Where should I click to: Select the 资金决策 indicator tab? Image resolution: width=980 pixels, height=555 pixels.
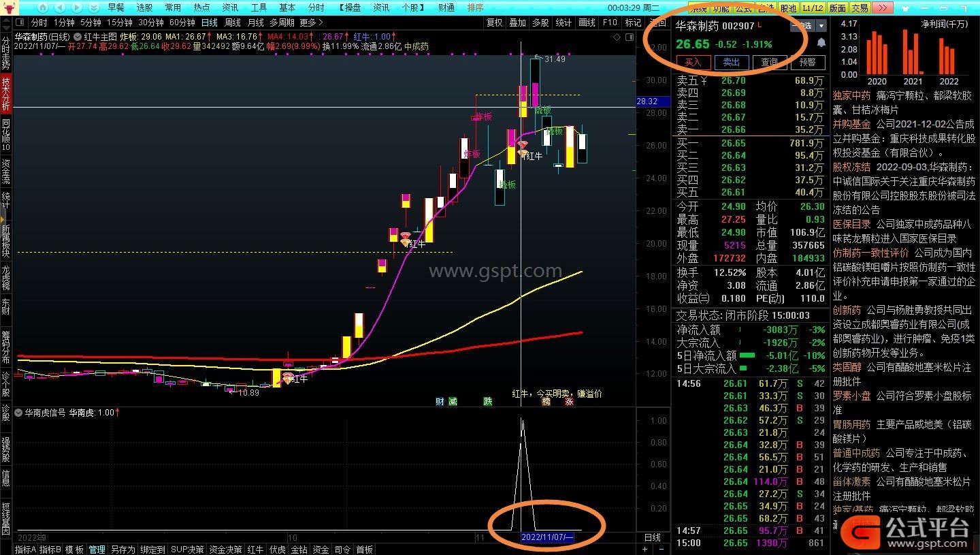coord(226,550)
